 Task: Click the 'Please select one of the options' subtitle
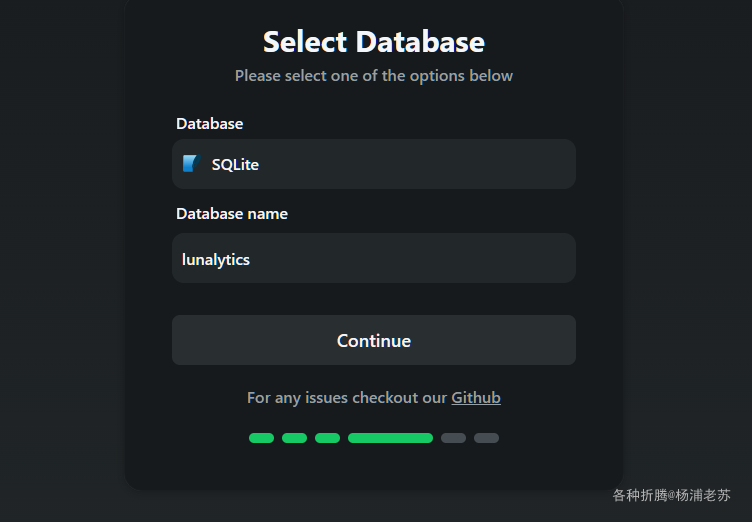(x=374, y=76)
